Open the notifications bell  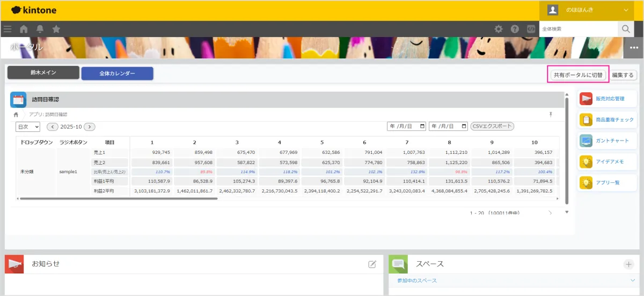(x=40, y=29)
